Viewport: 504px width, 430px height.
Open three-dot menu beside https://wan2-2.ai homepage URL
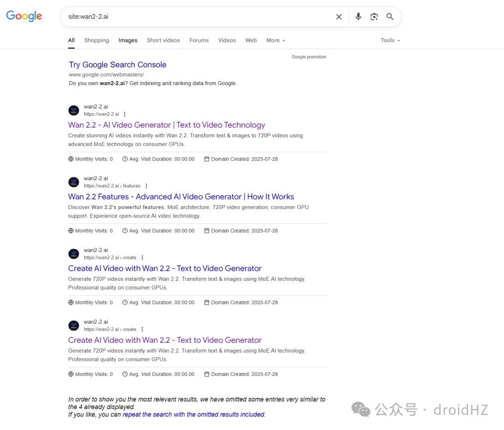coord(125,114)
